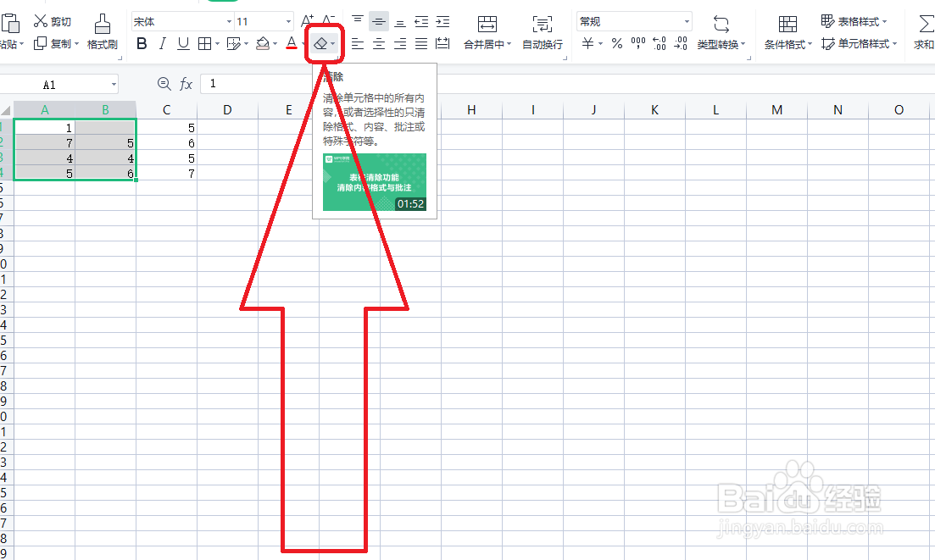Play the Clear function tutorial video thumbnail
This screenshot has width=935, height=560.
pyautogui.click(x=375, y=182)
